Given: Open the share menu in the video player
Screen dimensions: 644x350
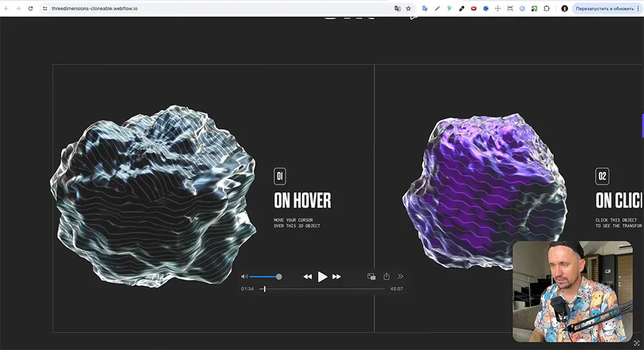Looking at the screenshot, I should click(x=386, y=277).
